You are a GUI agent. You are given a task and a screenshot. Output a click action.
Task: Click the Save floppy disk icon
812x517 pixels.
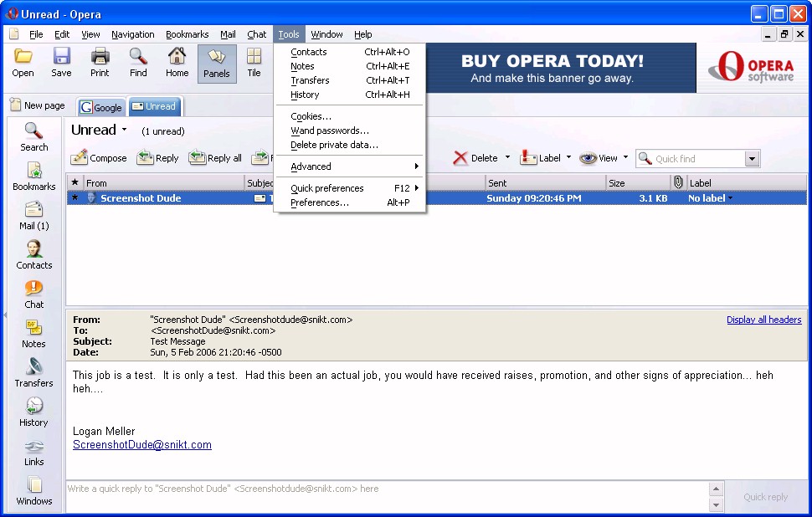(61, 63)
